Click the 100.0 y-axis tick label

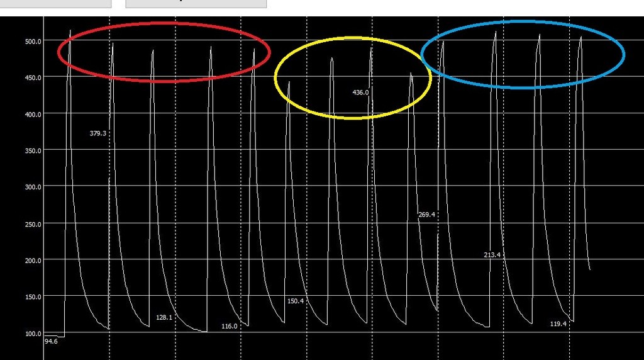pyautogui.click(x=33, y=334)
